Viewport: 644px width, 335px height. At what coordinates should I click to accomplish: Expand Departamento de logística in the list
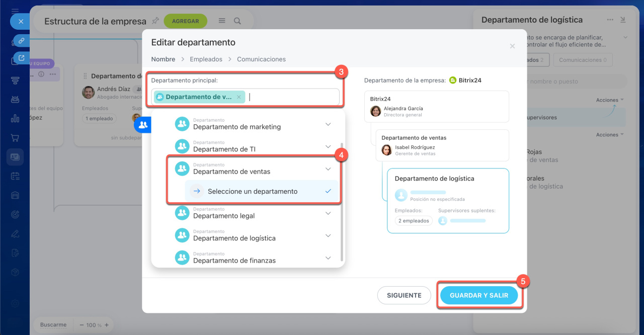(x=328, y=235)
